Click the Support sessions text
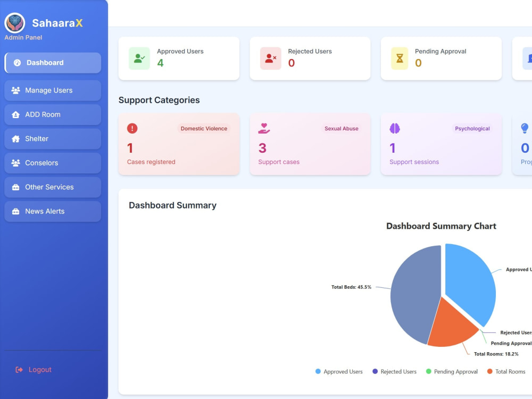The image size is (532, 399). pyautogui.click(x=414, y=162)
